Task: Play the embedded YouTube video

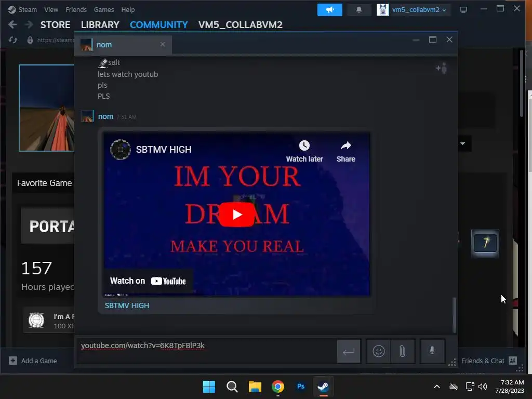Action: point(236,214)
